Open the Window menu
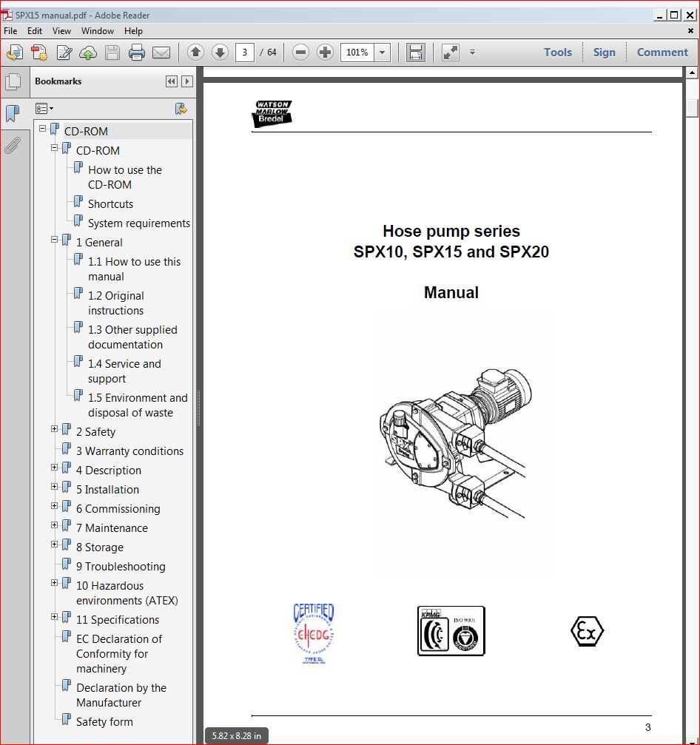 pyautogui.click(x=97, y=31)
